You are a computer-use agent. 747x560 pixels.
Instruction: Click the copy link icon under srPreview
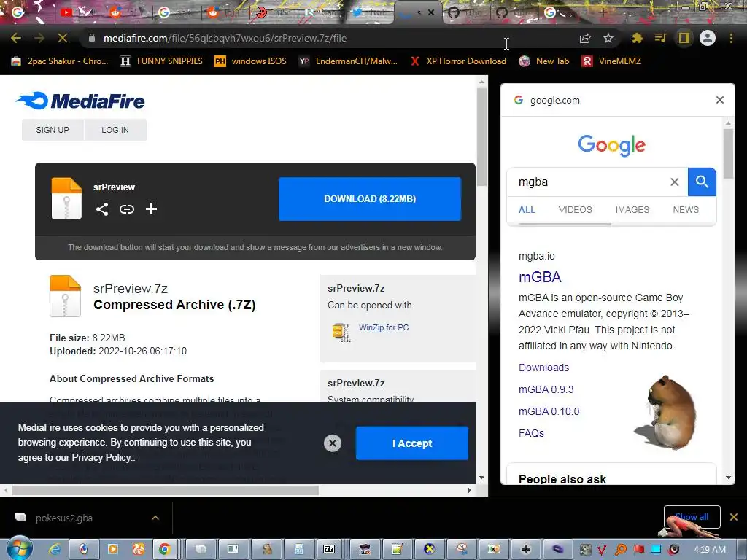pos(127,209)
